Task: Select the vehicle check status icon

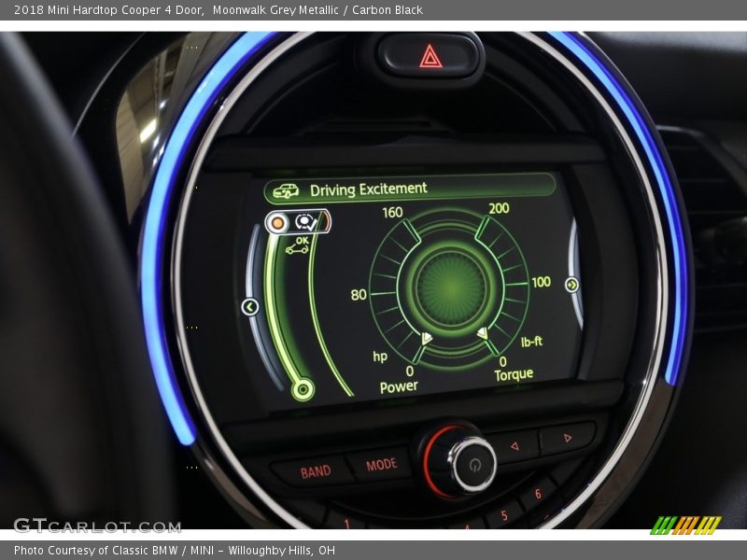Action: (x=305, y=222)
